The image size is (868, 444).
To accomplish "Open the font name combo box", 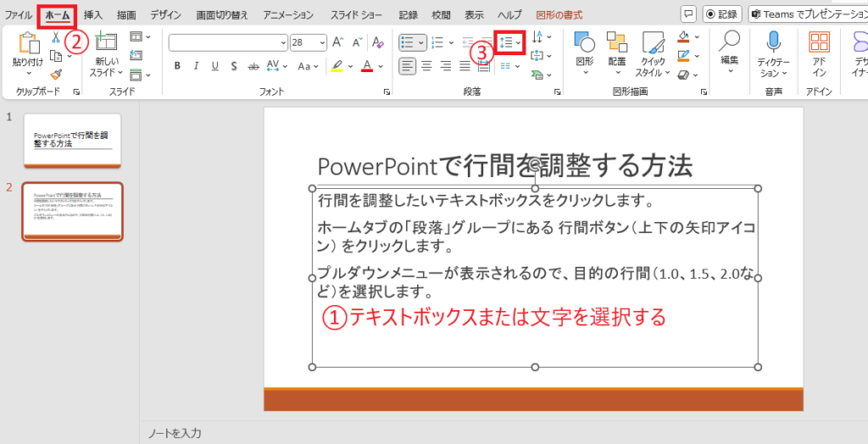I will pyautogui.click(x=228, y=42).
